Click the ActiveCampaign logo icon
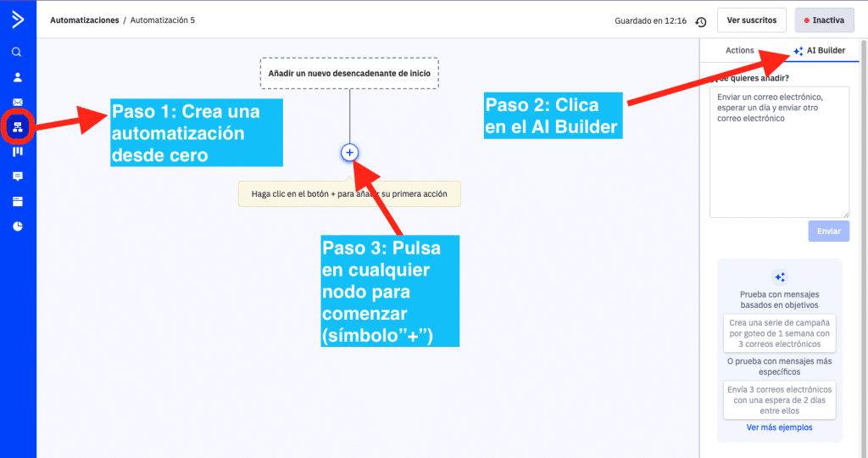The height and width of the screenshot is (458, 868). click(18, 20)
